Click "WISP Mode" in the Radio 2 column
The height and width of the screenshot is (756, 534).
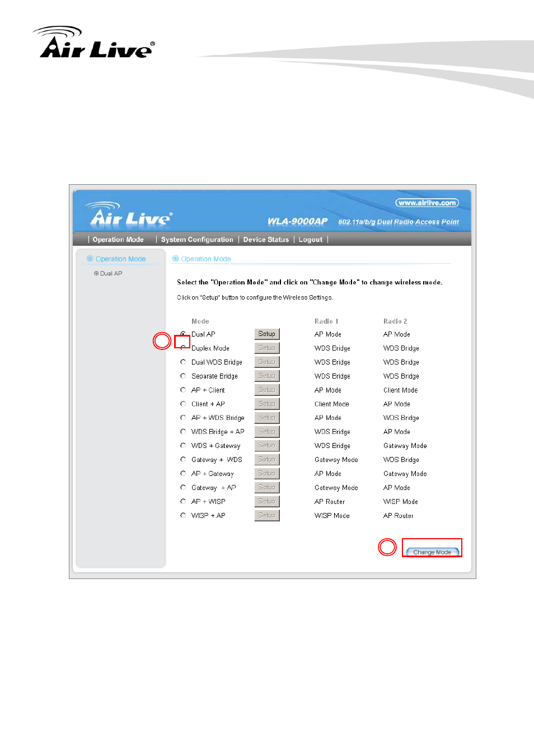pyautogui.click(x=401, y=502)
